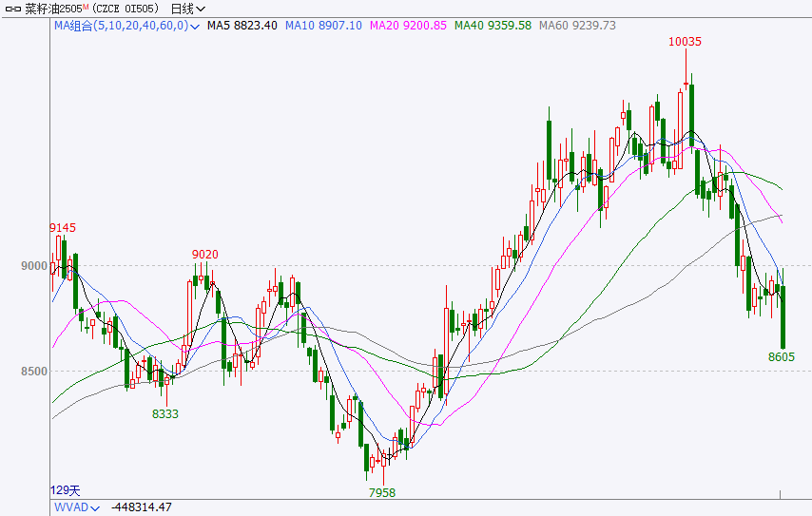This screenshot has height=516, width=812.
Task: Click the 8333 trough price label
Action: click(165, 414)
